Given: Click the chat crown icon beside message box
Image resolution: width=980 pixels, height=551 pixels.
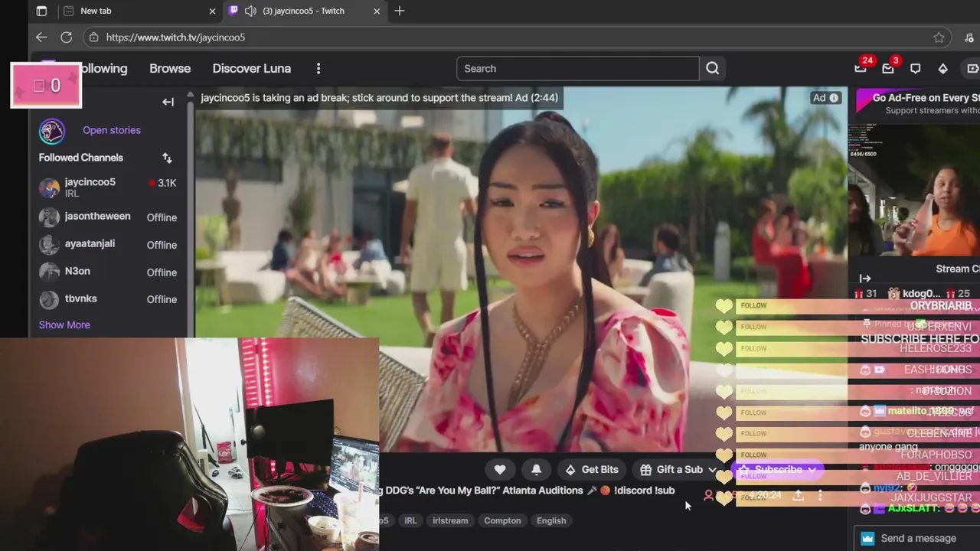Looking at the screenshot, I should 867,538.
